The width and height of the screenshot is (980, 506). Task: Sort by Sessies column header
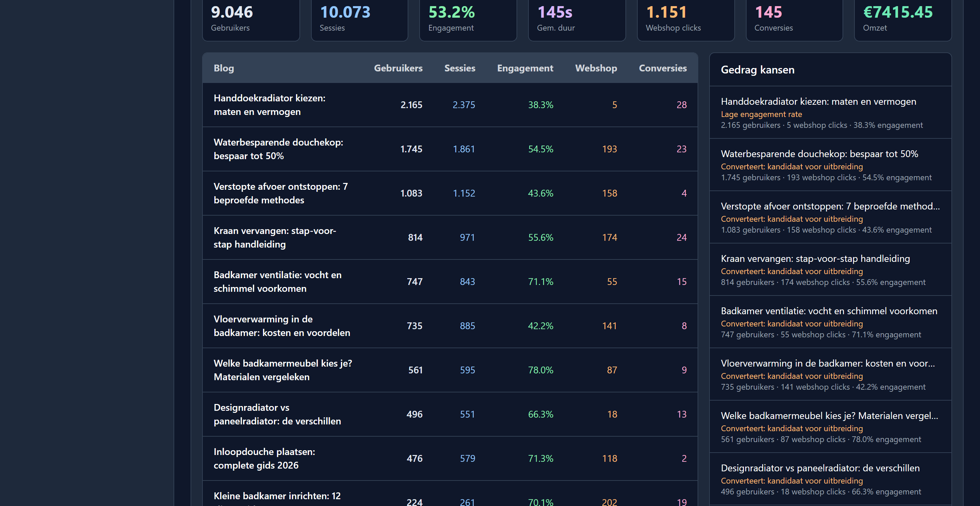pos(460,68)
